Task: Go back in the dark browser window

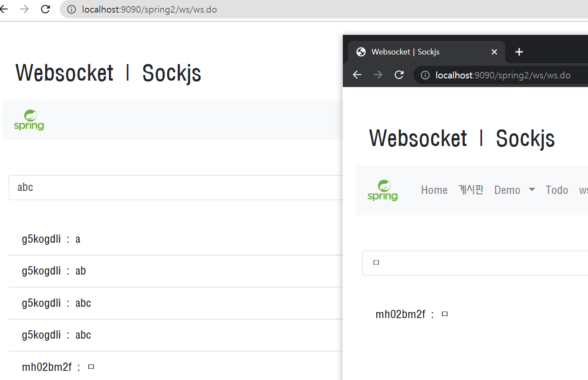Action: click(x=357, y=75)
